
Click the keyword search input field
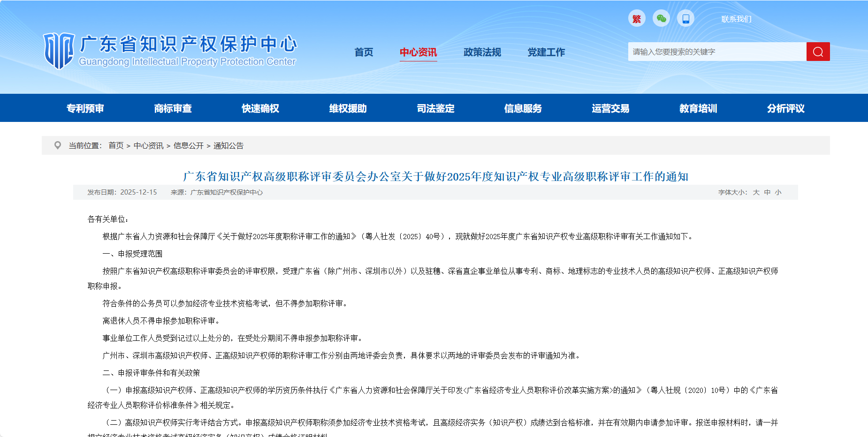pos(717,52)
